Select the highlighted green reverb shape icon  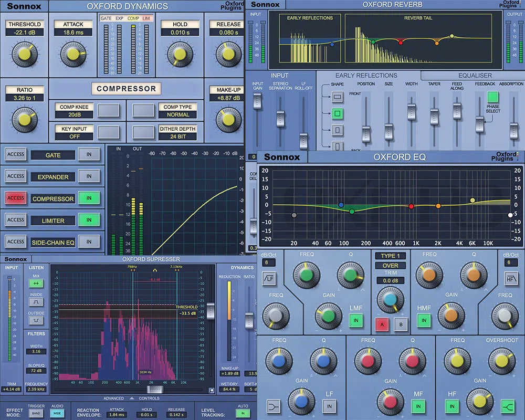point(337,113)
